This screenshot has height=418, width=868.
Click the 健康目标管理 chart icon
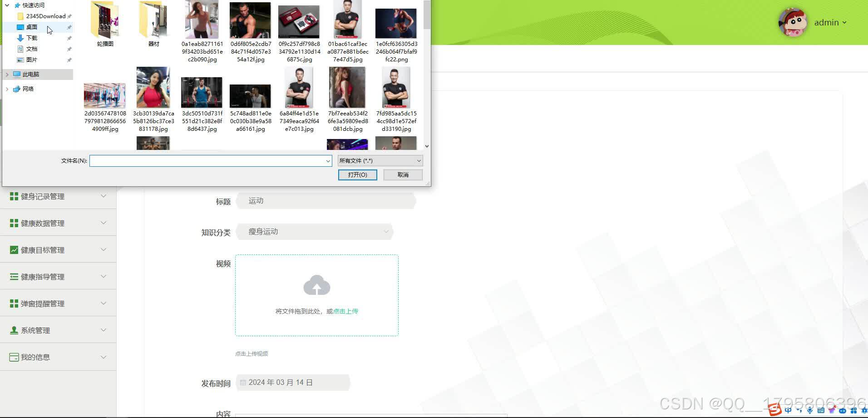pos(14,250)
